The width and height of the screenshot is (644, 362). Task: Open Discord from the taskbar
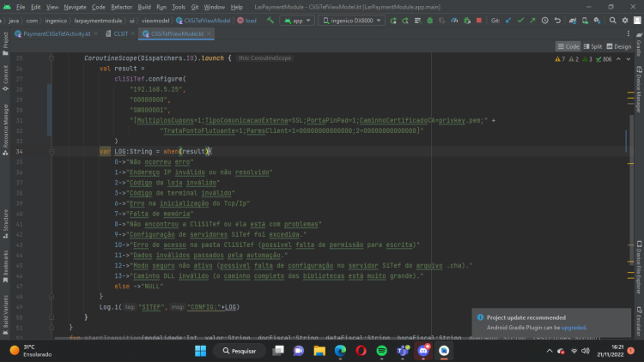423,351
